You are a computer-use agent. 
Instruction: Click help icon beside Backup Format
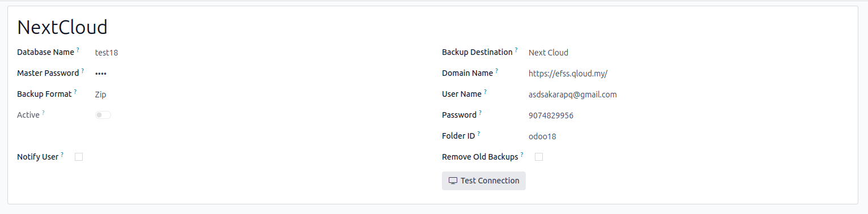point(75,92)
